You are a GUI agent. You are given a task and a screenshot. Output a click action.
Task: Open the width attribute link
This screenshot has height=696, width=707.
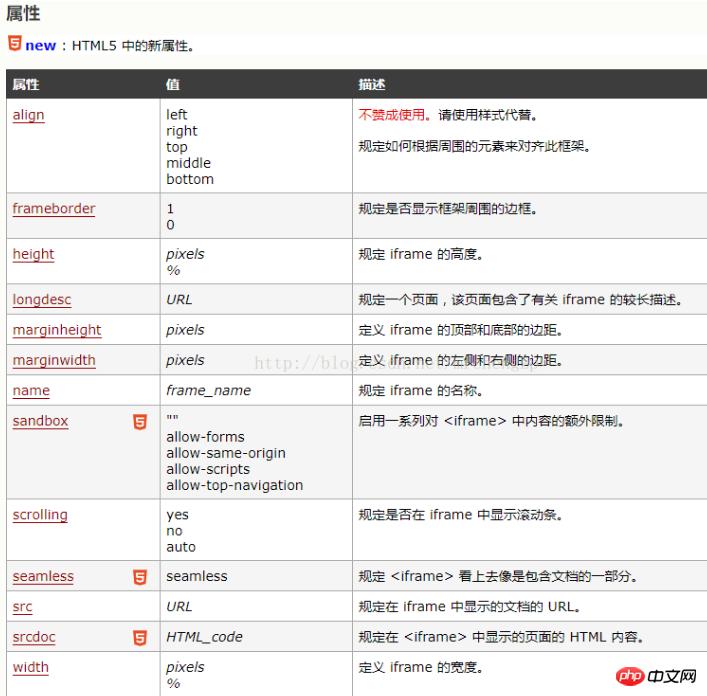click(x=31, y=667)
